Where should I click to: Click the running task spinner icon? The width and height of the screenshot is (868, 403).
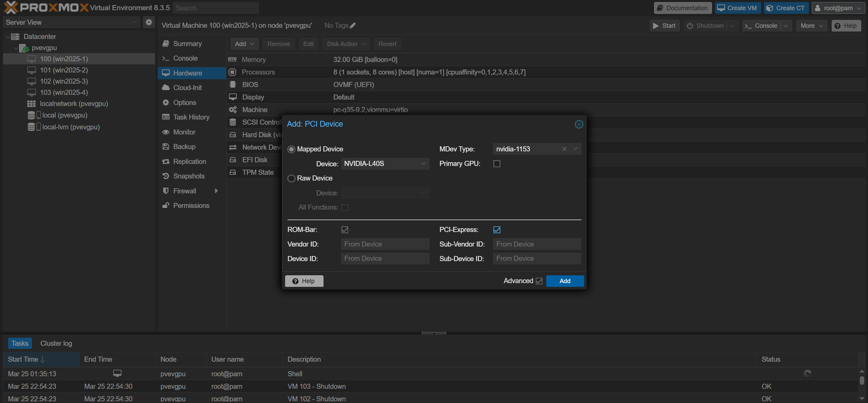[x=807, y=373]
